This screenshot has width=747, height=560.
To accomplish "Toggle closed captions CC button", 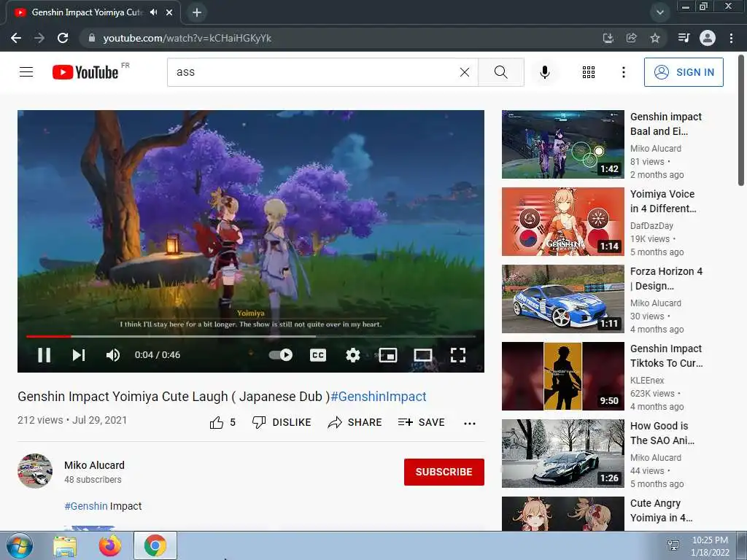I will 318,355.
